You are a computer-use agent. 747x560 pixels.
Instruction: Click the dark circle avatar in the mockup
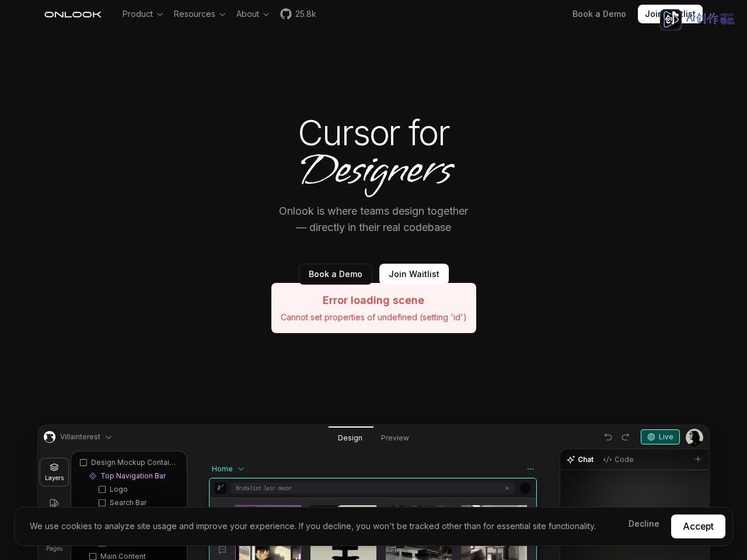[x=525, y=488]
